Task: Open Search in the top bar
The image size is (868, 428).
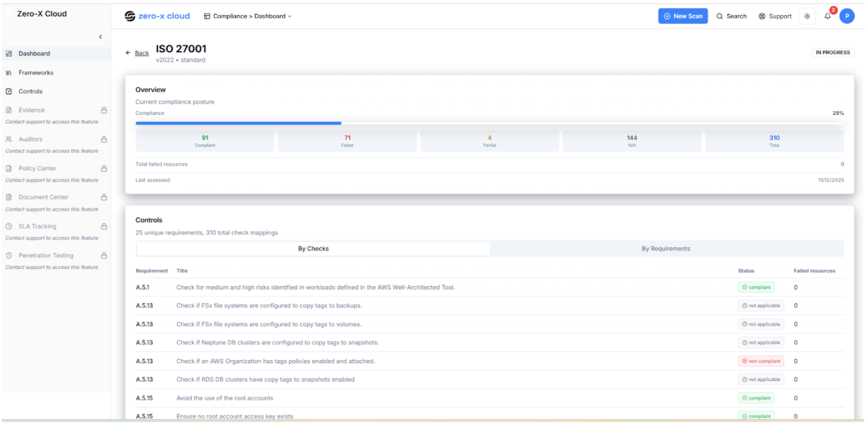Action: (731, 16)
